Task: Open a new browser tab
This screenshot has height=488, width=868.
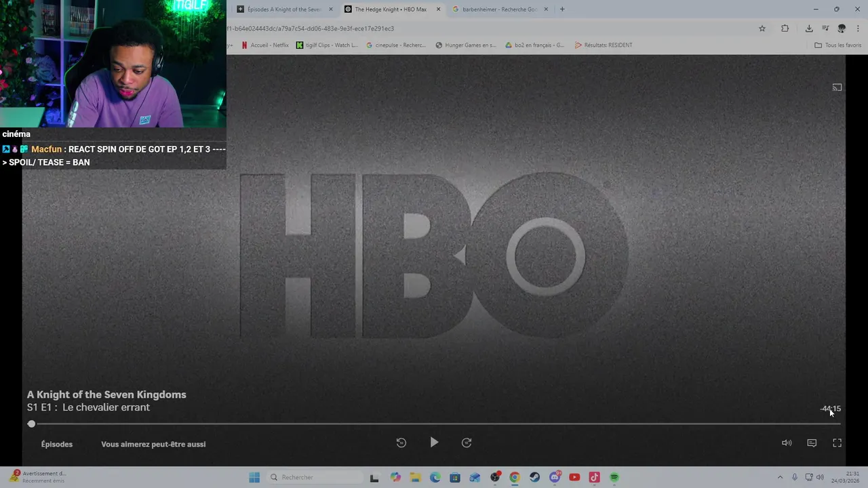Action: (561, 9)
